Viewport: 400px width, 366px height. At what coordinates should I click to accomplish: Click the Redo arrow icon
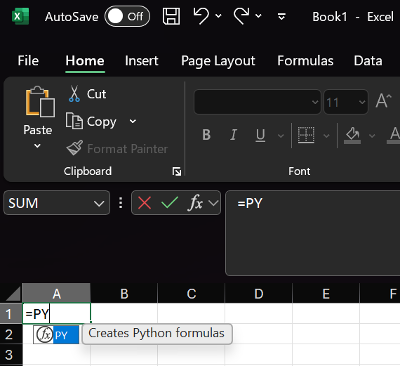point(242,16)
